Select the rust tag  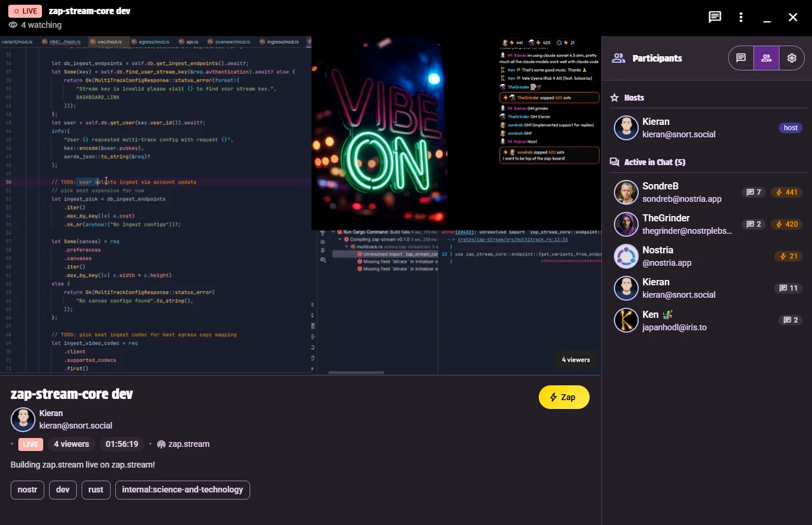96,489
